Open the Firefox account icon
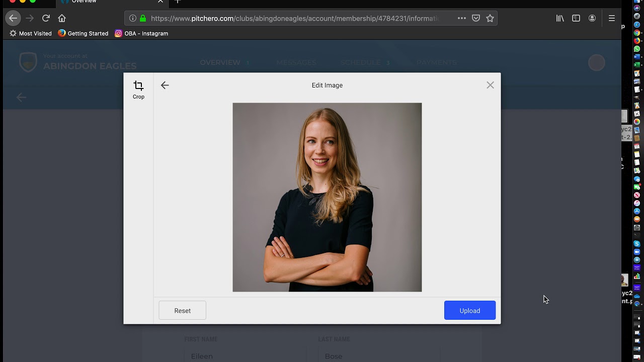This screenshot has width=644, height=362. 592,18
